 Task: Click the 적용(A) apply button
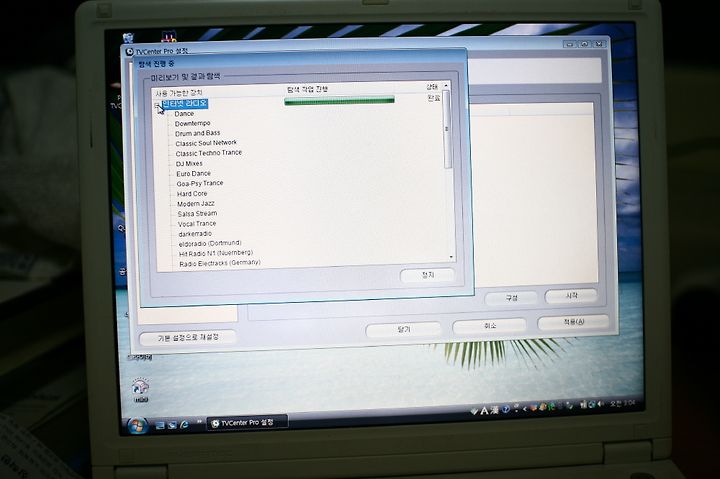click(574, 322)
